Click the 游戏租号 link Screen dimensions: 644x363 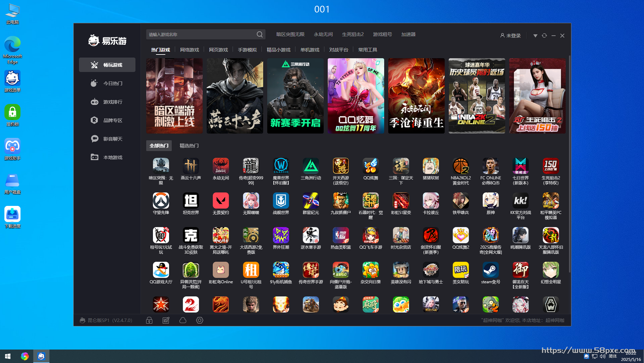[383, 34]
